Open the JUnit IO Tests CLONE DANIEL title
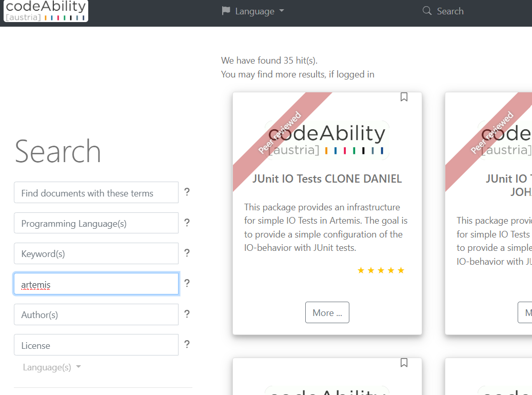The image size is (532, 395). tap(327, 179)
